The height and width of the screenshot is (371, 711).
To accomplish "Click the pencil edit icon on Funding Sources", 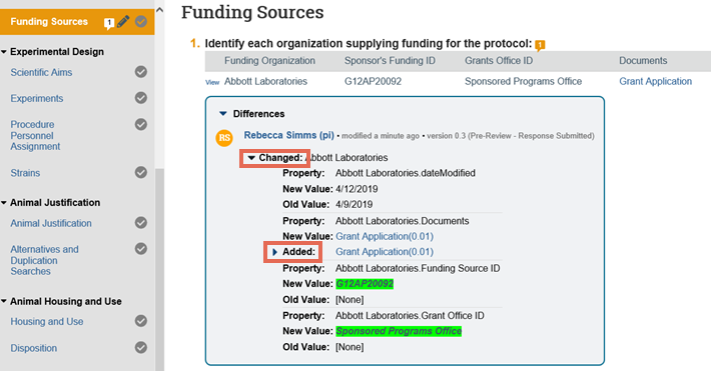I will pos(123,21).
